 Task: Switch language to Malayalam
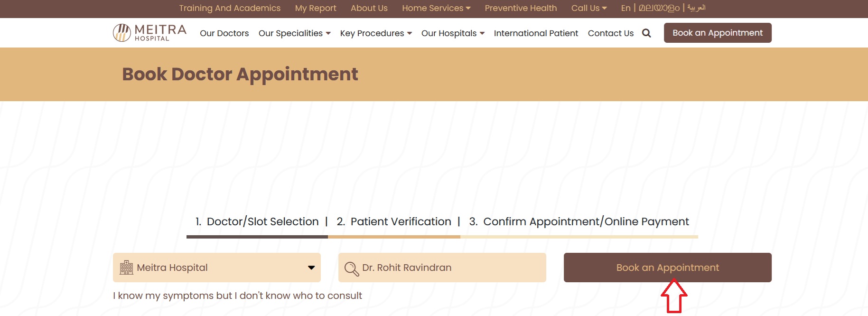tap(659, 8)
